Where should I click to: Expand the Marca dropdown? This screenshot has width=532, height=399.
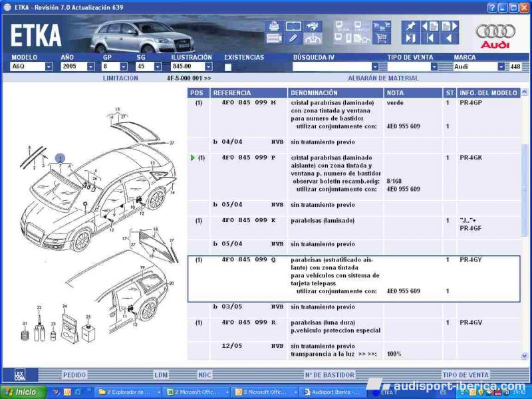tap(501, 66)
